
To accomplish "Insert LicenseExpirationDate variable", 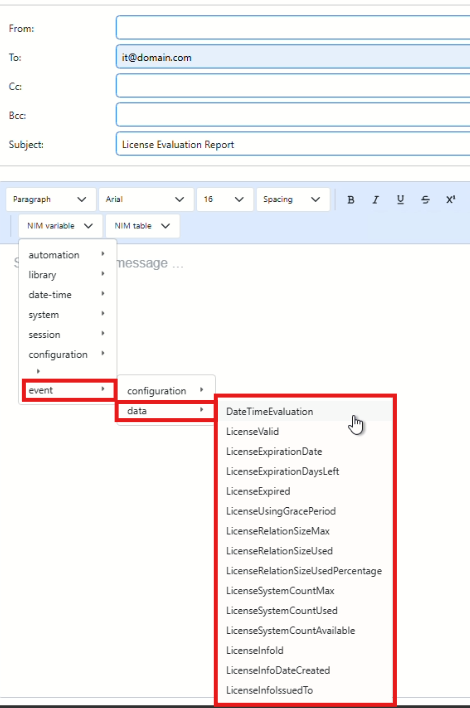I will (305, 451).
